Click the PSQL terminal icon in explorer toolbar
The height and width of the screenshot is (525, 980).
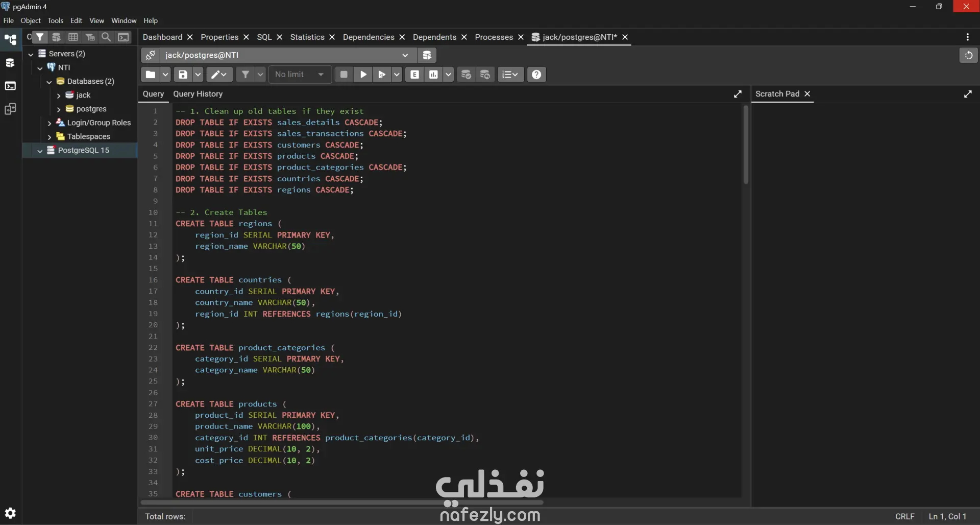pos(124,37)
